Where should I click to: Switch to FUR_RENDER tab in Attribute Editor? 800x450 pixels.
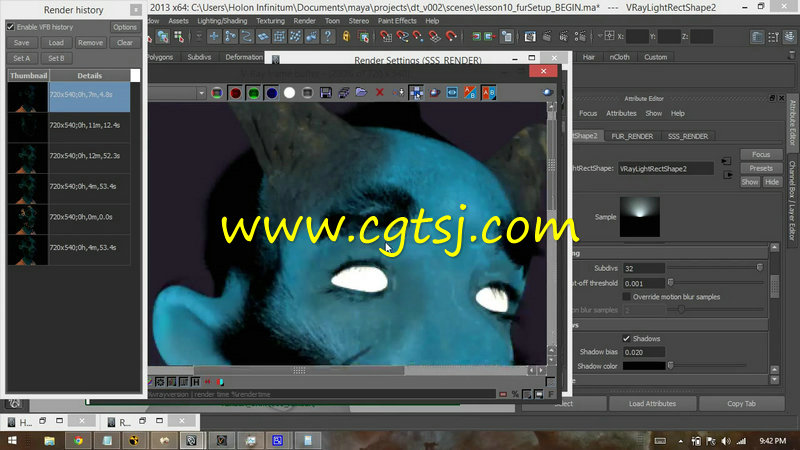632,136
